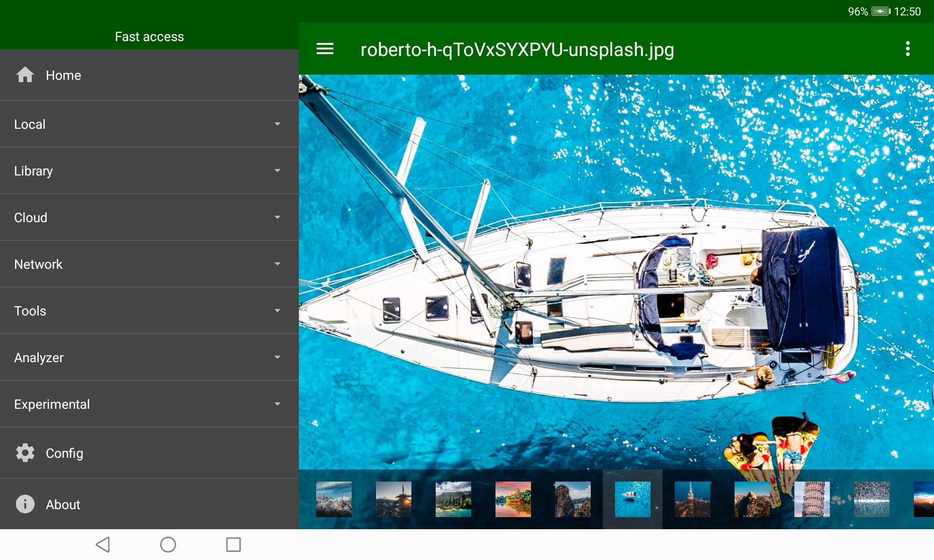Select the night city tower thumbnail
This screenshot has width=934, height=560.
(693, 499)
